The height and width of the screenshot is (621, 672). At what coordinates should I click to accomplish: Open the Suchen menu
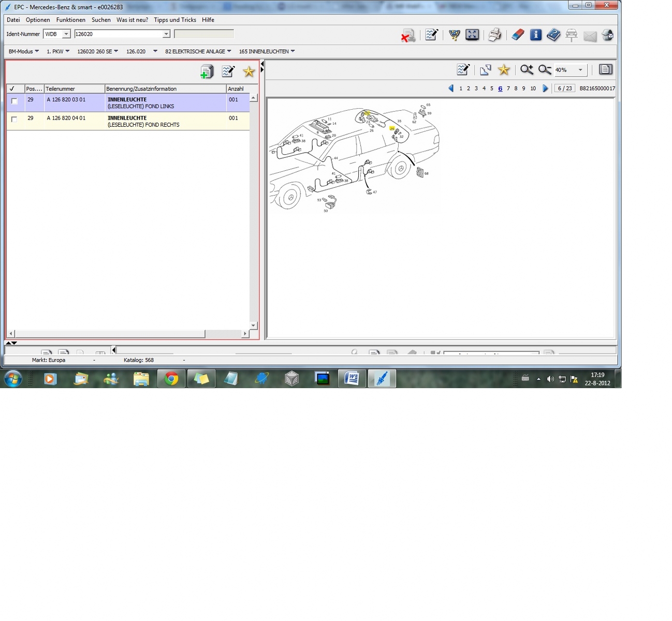point(101,20)
